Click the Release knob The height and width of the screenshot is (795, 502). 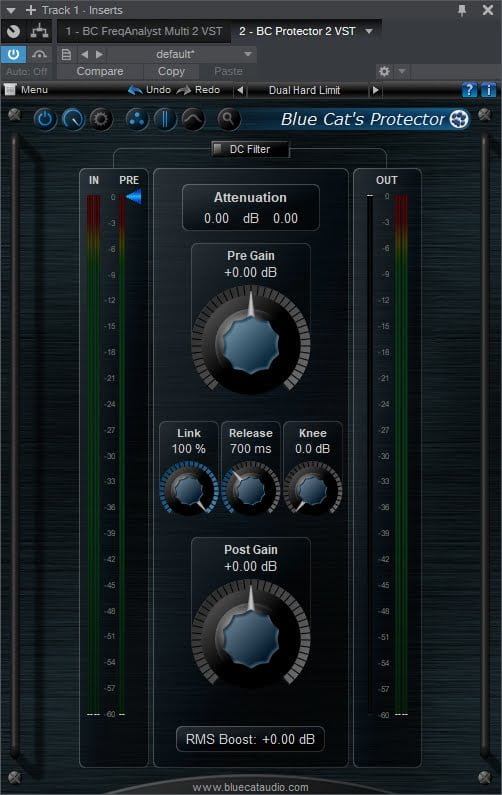(x=250, y=490)
